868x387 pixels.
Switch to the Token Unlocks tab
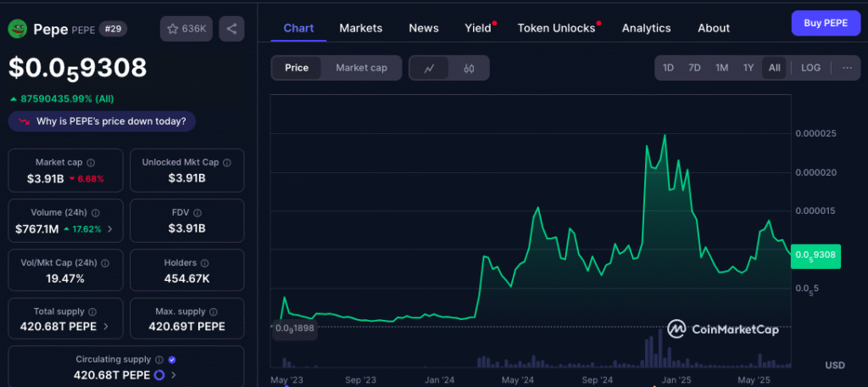[556, 28]
